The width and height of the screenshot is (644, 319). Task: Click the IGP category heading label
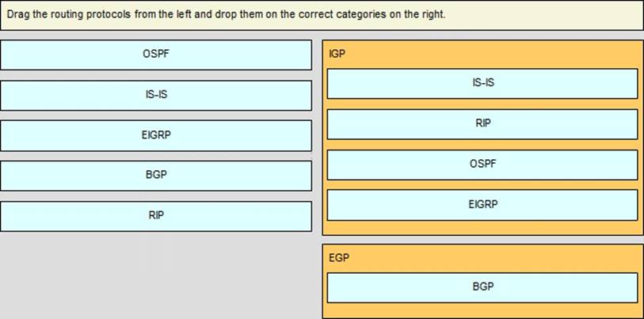337,54
